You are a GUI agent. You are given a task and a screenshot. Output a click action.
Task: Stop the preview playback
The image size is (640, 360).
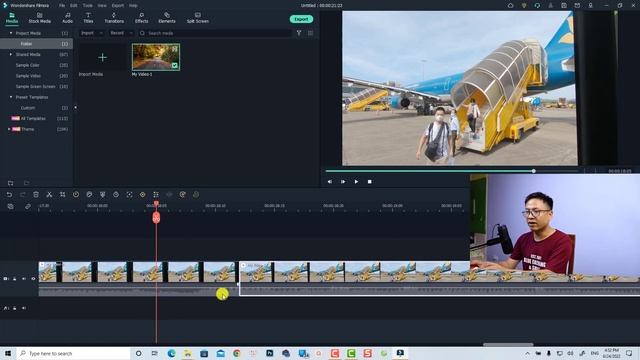click(369, 182)
